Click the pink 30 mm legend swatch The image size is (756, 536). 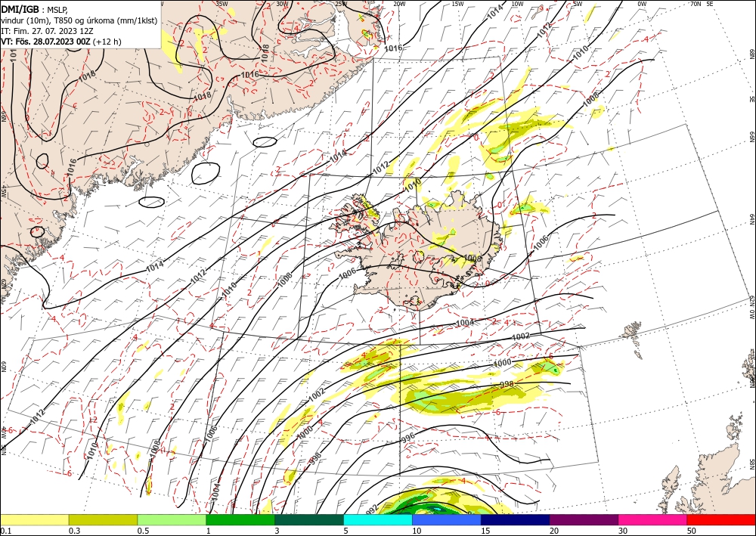[x=653, y=519]
